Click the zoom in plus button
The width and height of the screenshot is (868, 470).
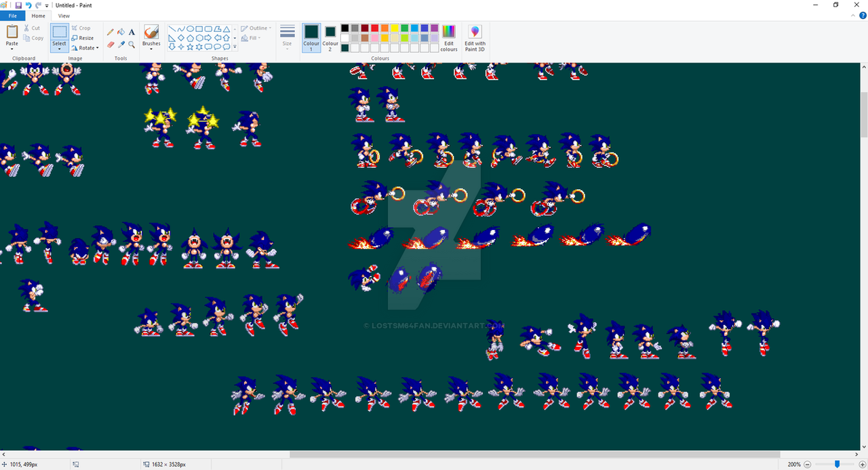862,465
